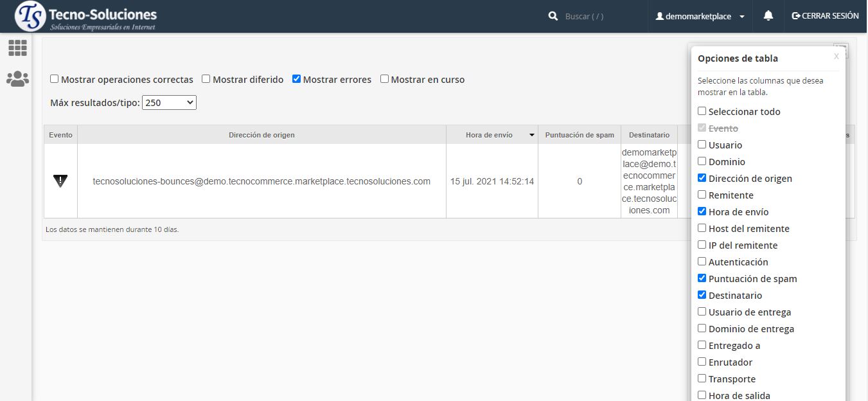This screenshot has width=868, height=401.
Task: Enable Mostrar operaciones correctas checkbox
Action: [55, 79]
